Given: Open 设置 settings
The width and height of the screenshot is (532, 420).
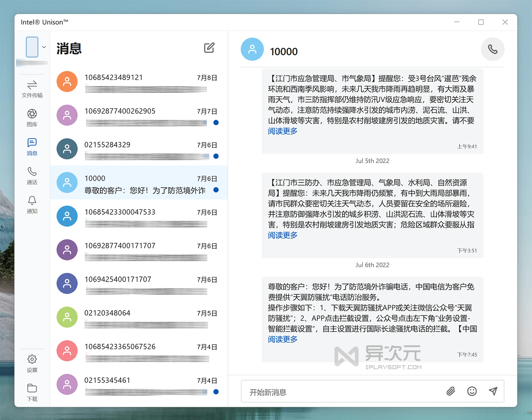Looking at the screenshot, I should [32, 363].
